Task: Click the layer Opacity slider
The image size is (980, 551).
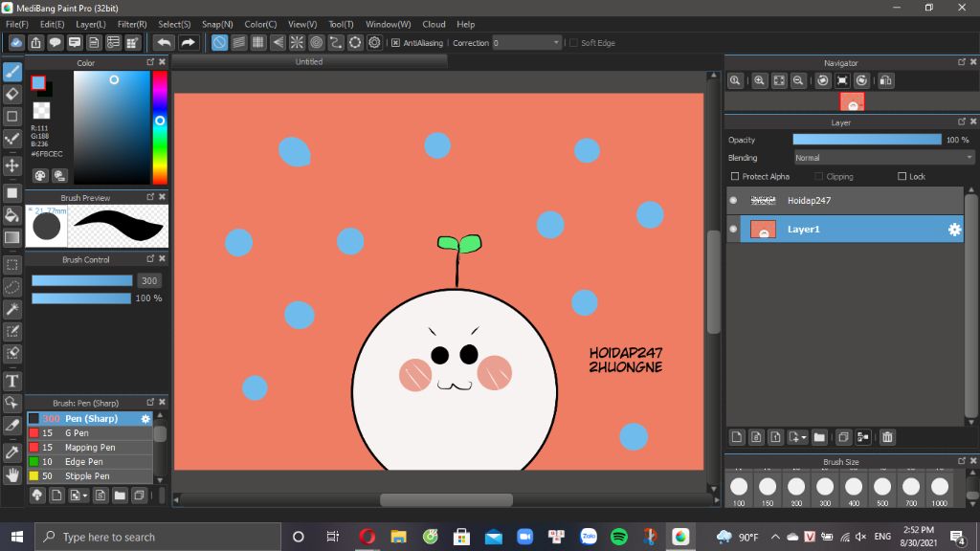Action: click(x=866, y=140)
